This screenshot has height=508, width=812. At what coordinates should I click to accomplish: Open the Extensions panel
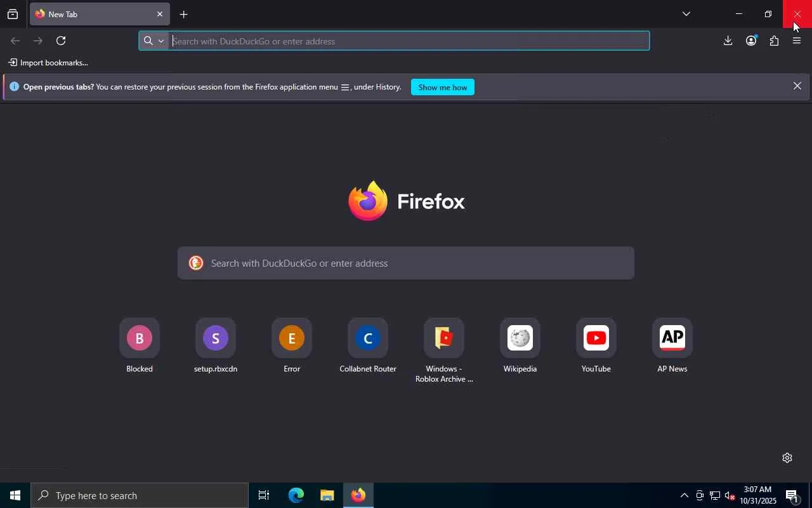click(x=774, y=41)
